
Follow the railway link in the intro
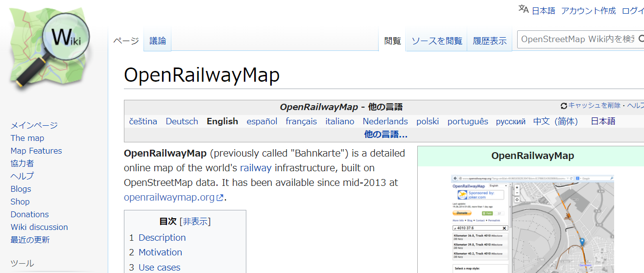256,168
